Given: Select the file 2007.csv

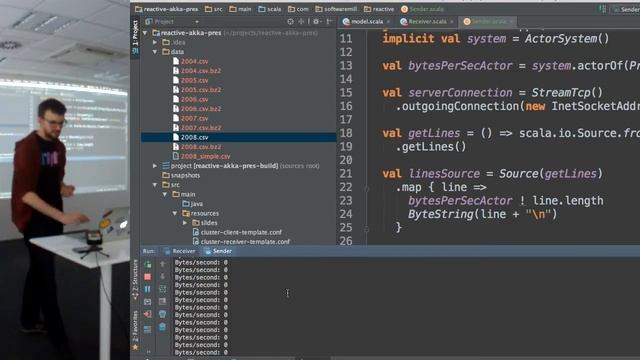Looking at the screenshot, I should point(194,118).
